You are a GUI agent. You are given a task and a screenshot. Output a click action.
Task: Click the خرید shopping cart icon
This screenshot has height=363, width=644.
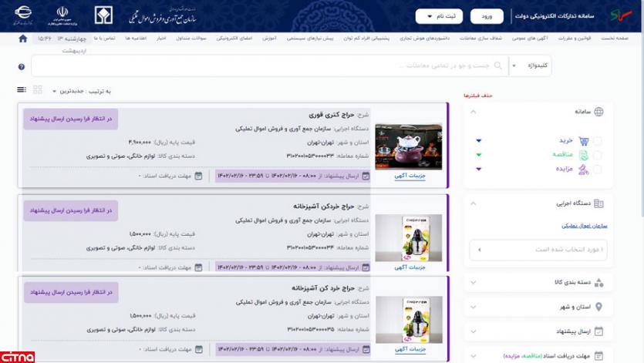click(584, 141)
